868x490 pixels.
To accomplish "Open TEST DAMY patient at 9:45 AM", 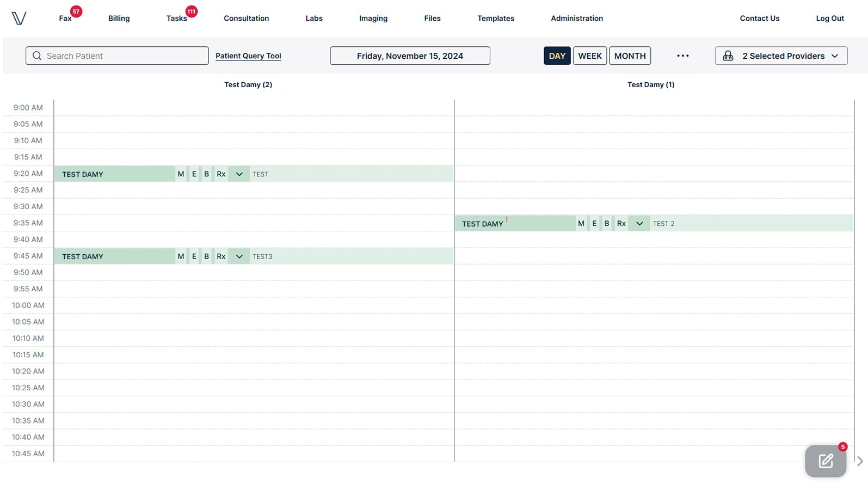I will click(83, 256).
